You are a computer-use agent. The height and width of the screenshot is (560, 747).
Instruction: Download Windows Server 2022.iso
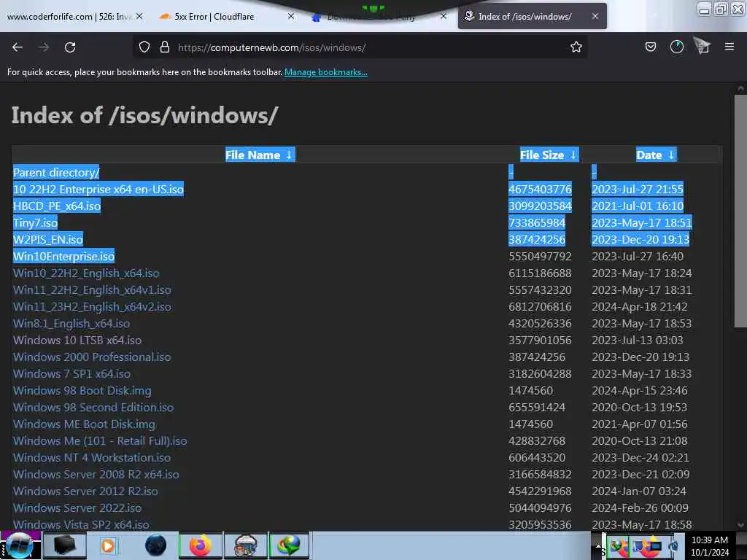point(77,508)
